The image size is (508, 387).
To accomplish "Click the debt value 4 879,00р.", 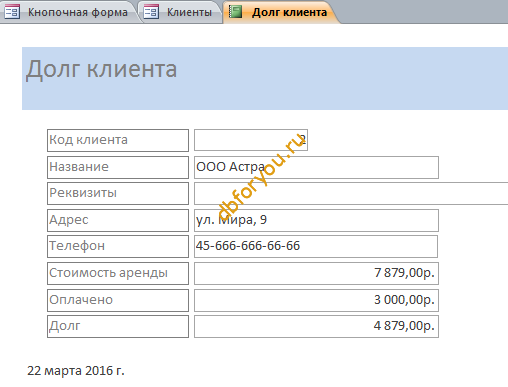I will coord(316,326).
